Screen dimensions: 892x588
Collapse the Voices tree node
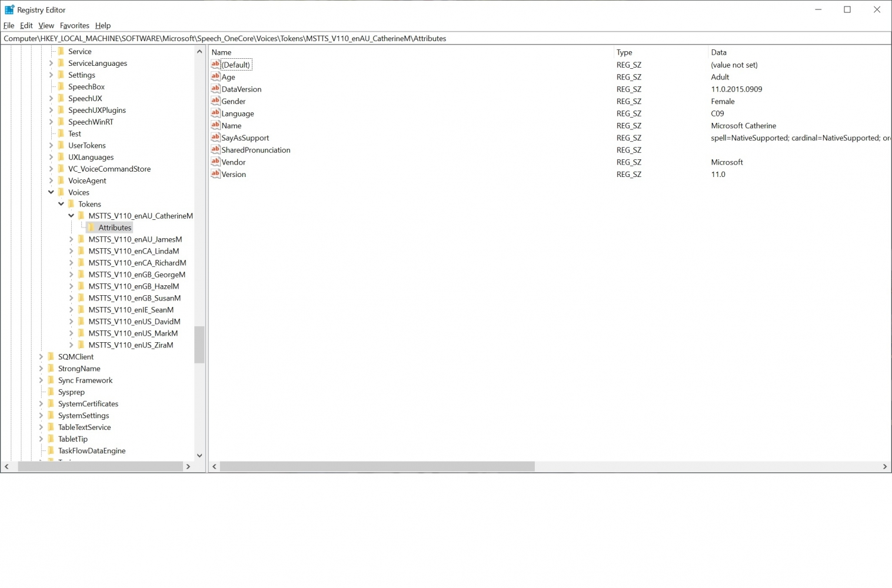point(51,192)
